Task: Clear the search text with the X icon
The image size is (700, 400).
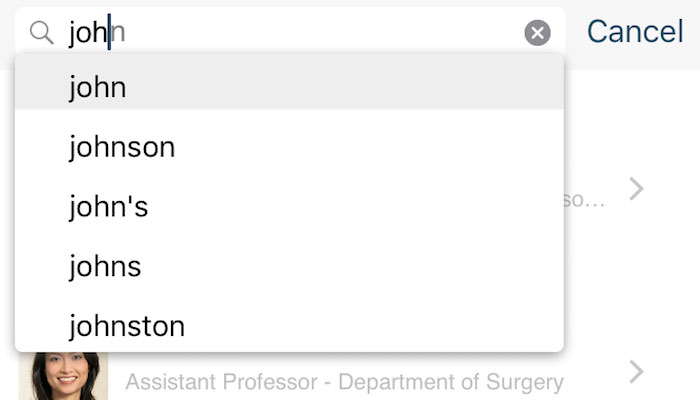Action: click(537, 33)
